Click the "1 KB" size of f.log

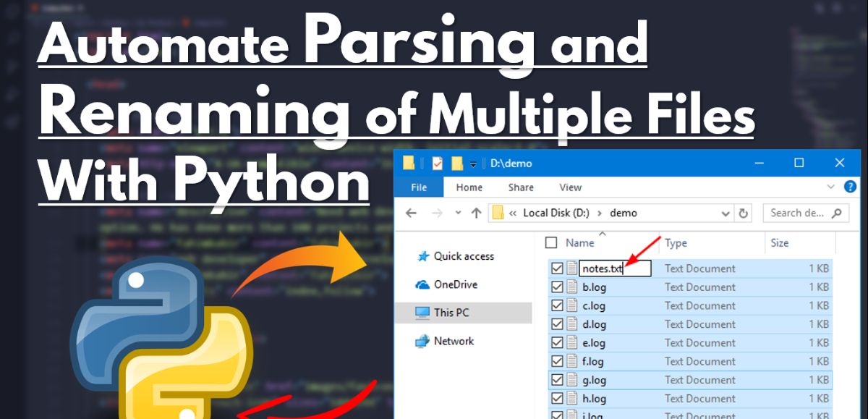tap(819, 361)
